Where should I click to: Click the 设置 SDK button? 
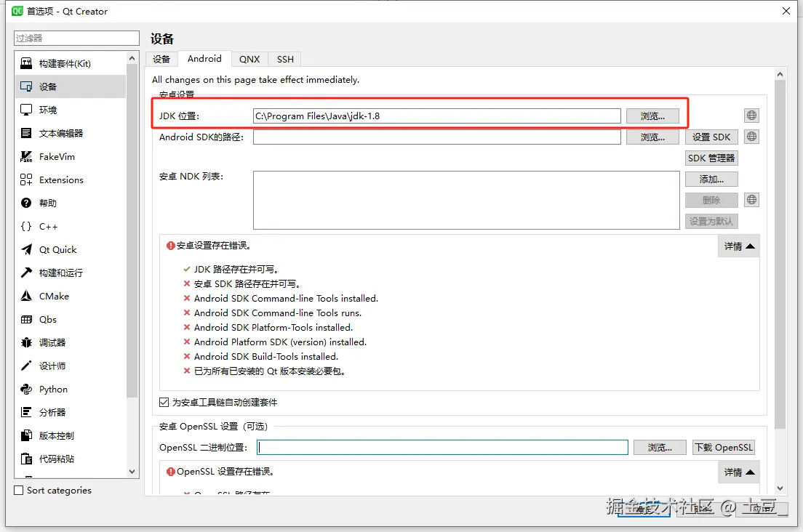(x=711, y=137)
